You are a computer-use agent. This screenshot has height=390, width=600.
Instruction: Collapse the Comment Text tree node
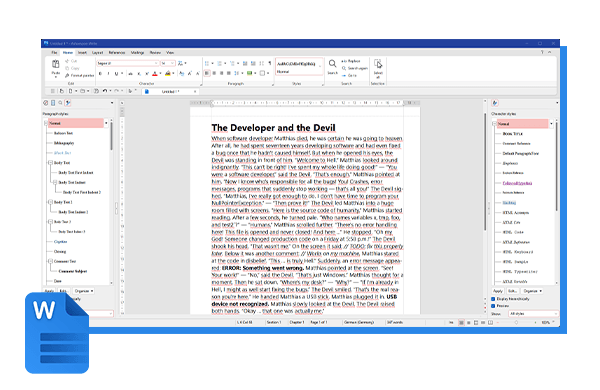pos(50,261)
